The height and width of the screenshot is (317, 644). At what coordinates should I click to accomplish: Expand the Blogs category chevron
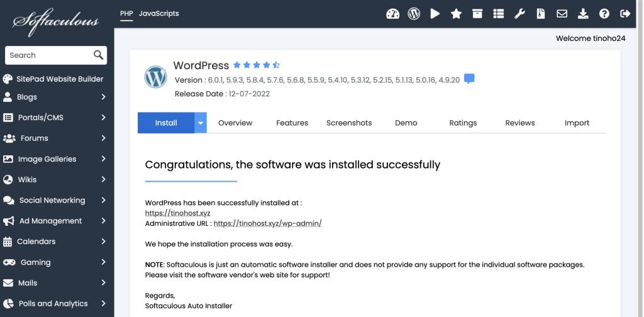104,97
